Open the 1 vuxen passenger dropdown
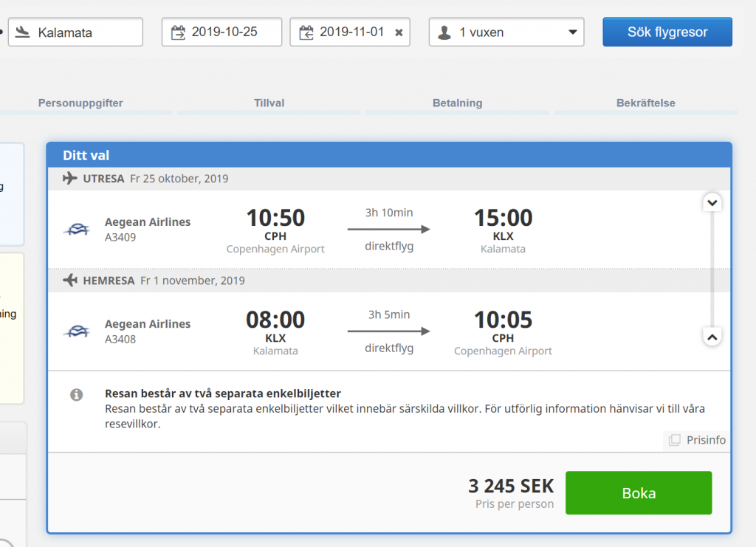 506,32
